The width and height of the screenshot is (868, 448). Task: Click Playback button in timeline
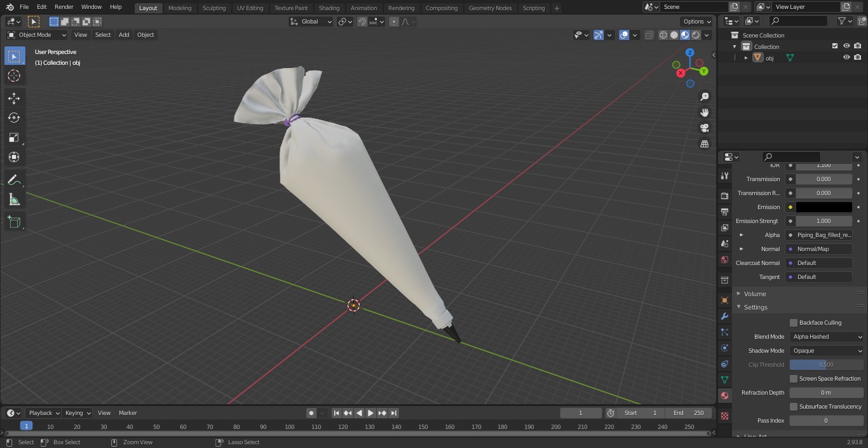click(43, 413)
